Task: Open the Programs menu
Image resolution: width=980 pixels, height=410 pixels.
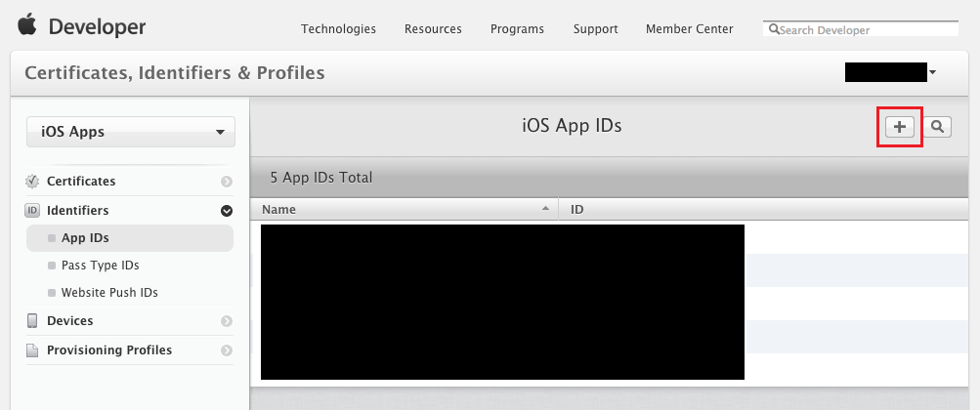Action: (517, 29)
